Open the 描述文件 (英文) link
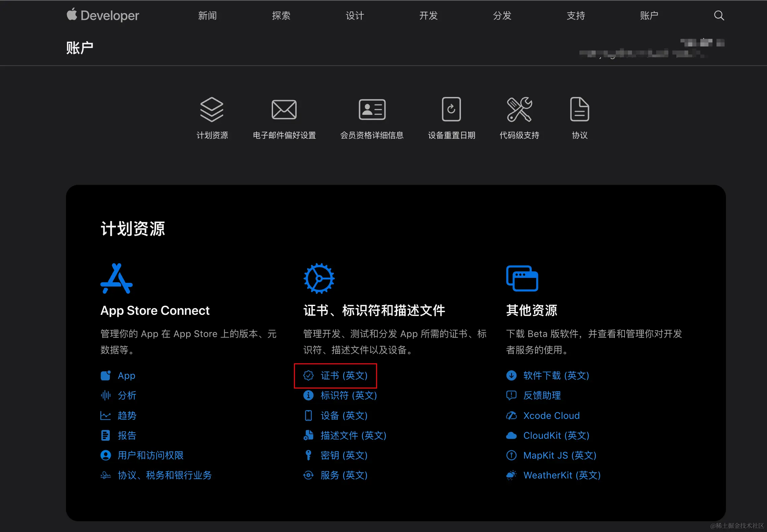Viewport: 767px width, 532px height. [x=353, y=435]
